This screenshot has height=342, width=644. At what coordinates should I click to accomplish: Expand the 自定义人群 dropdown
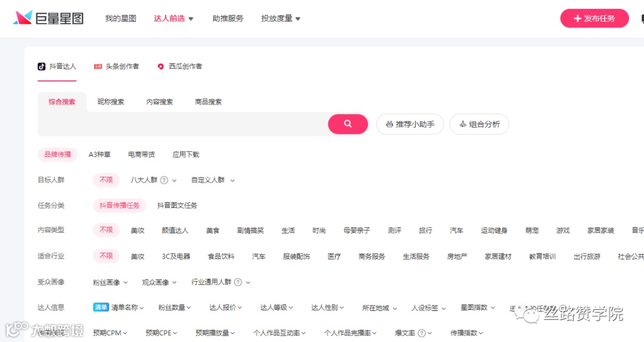[213, 180]
